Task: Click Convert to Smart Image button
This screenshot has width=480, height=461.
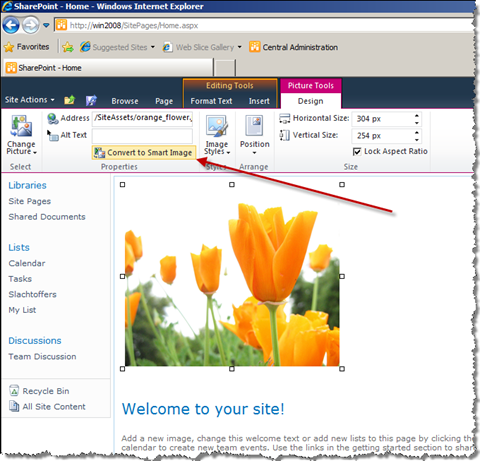Action: click(144, 152)
